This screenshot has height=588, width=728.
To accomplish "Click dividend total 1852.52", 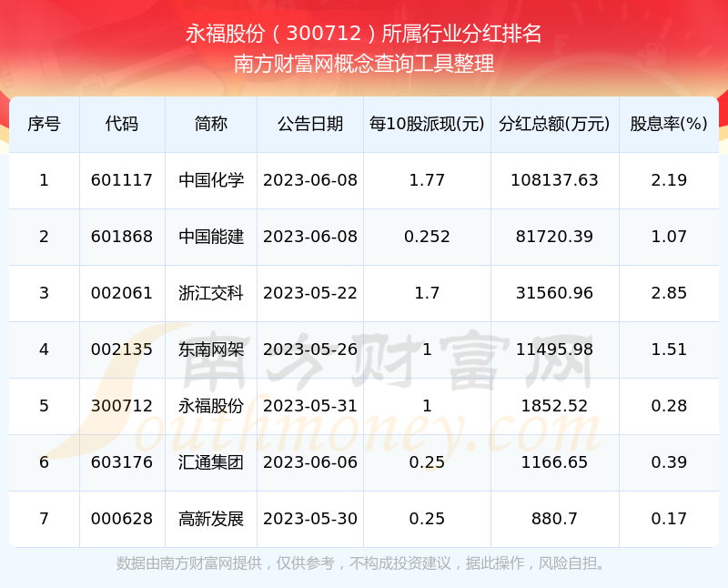I will click(x=554, y=406).
